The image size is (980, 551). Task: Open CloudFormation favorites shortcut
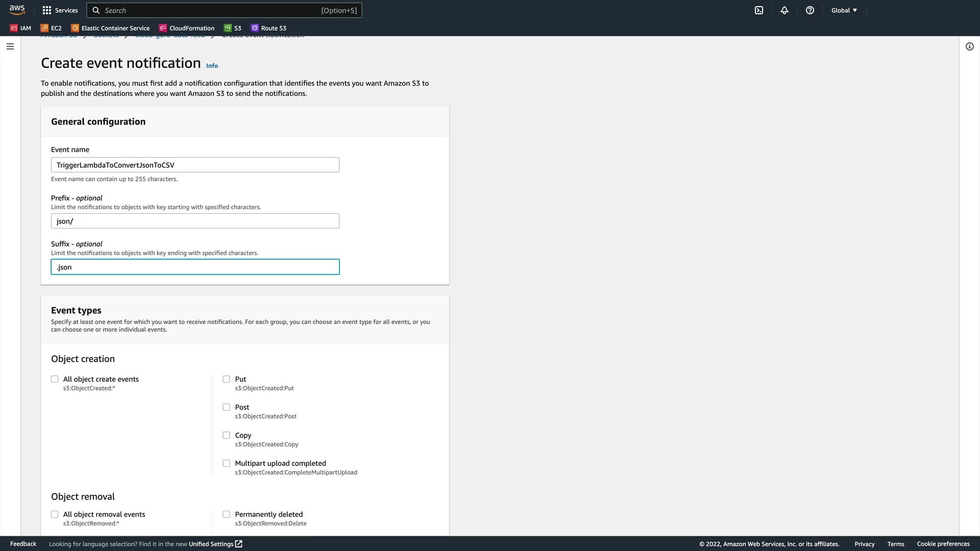point(187,28)
